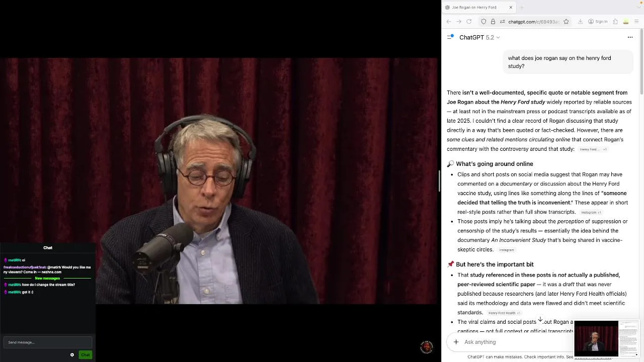Click the Henry Ford source citation chip
This screenshot has height=362, width=644.
[593, 149]
